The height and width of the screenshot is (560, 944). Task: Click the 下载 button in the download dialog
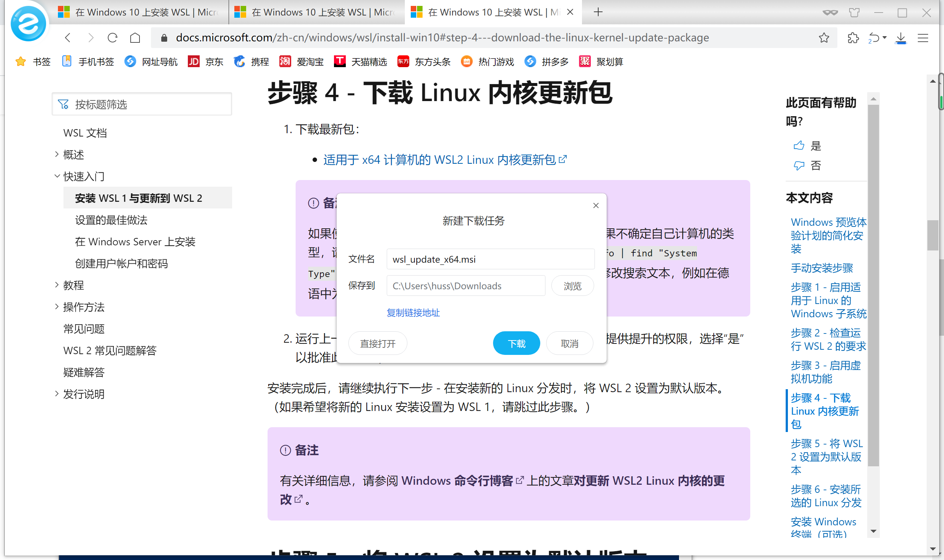(516, 343)
